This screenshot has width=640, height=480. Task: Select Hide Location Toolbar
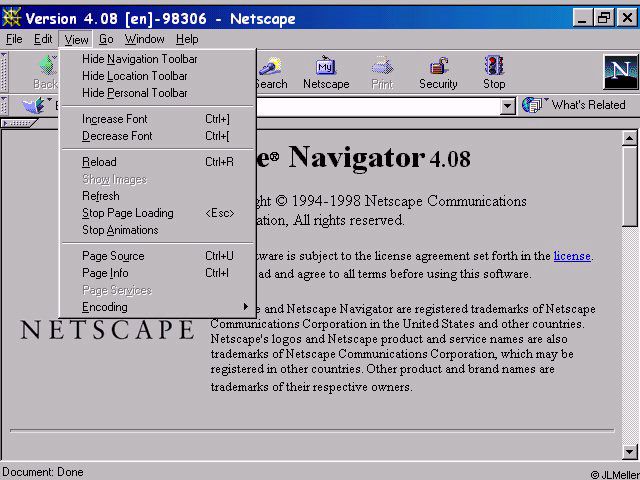[158, 76]
